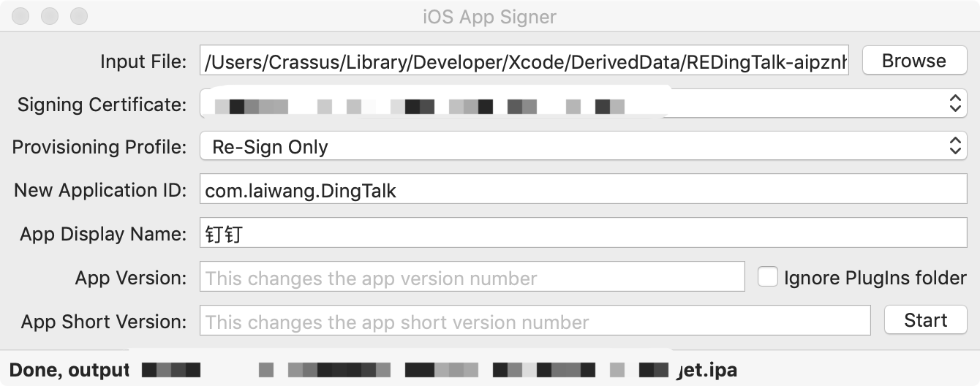Click the window zoom button in title bar
Screen dimensions: 980x386
tap(78, 15)
